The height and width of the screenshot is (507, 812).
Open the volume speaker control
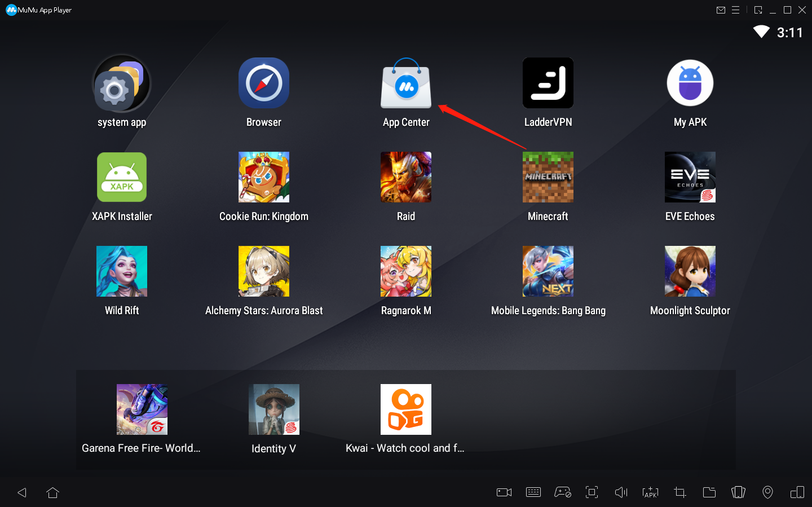(x=621, y=492)
